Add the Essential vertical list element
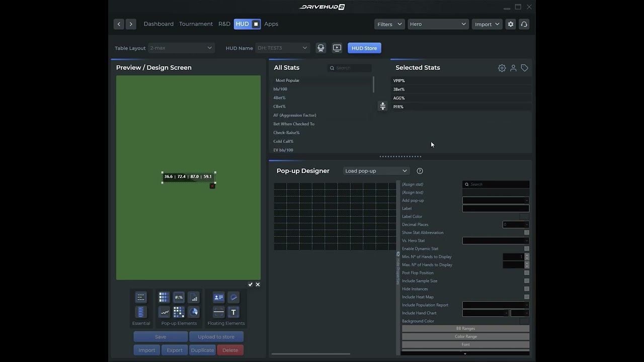 click(141, 312)
